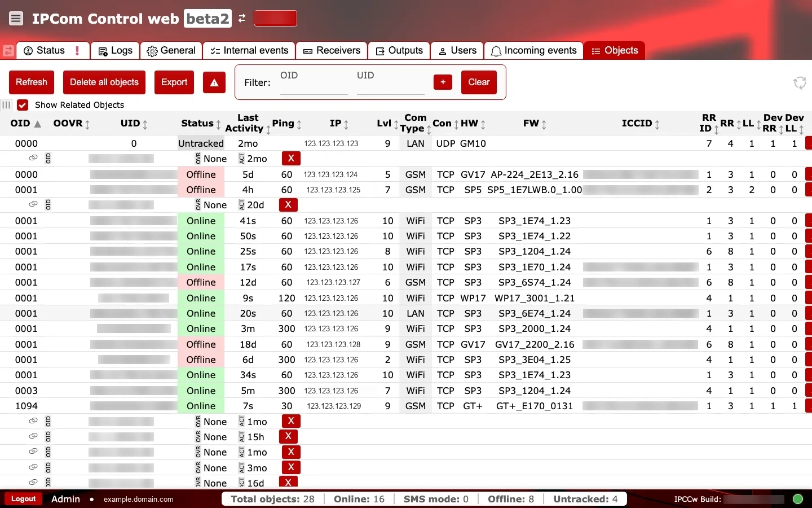Click the sync arrows icon beside beta2 badge
This screenshot has height=508, width=812.
pos(241,18)
